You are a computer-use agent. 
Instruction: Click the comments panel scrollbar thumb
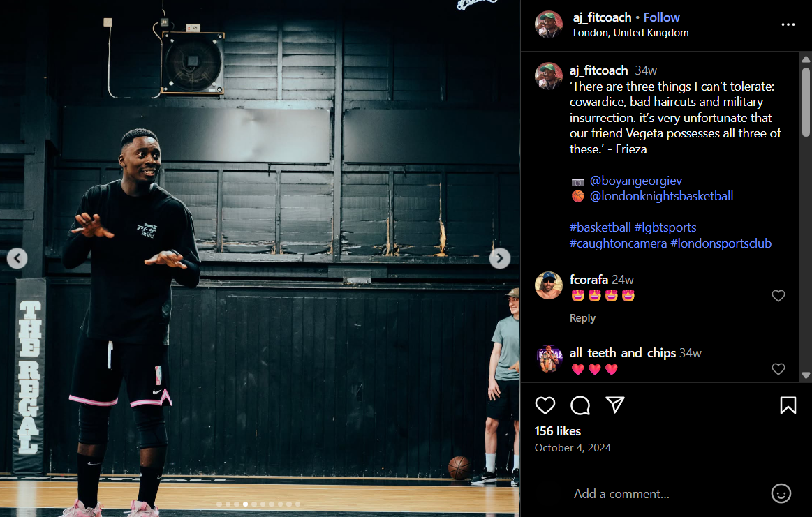[x=806, y=102]
